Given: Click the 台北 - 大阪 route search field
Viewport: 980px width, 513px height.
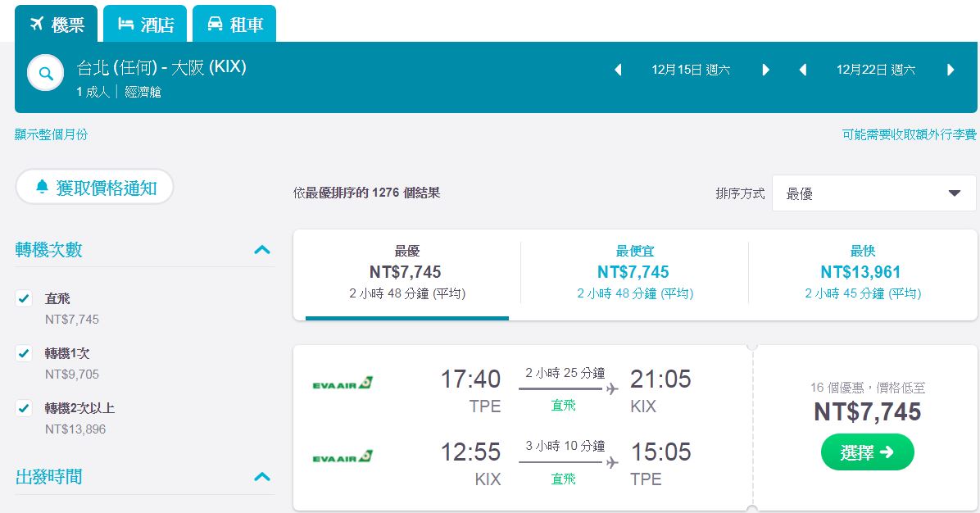Looking at the screenshot, I should pyautogui.click(x=161, y=67).
